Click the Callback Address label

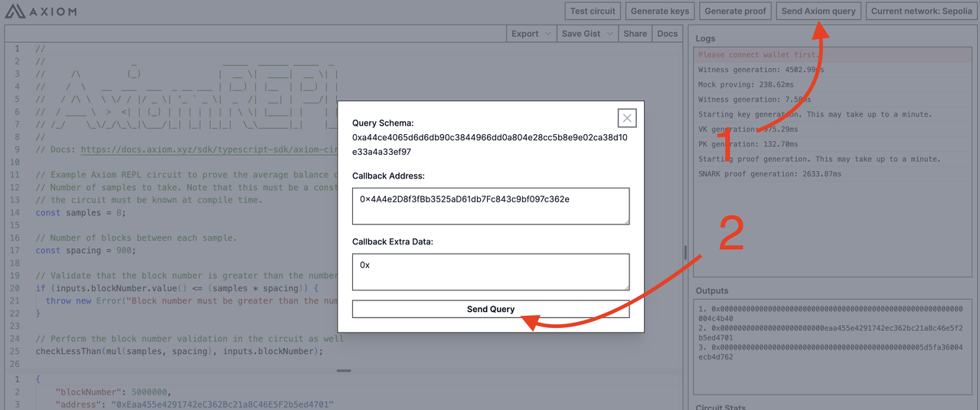pyautogui.click(x=388, y=175)
